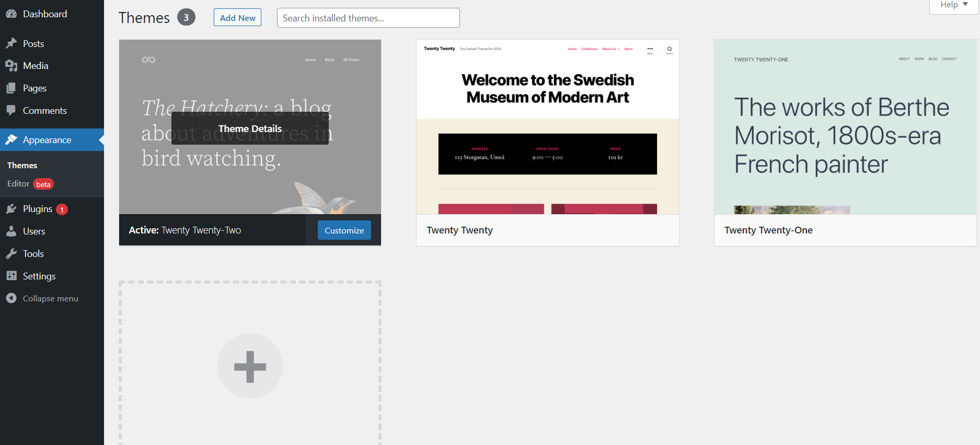Viewport: 980px width, 445px height.
Task: Expand the Help dropdown tab
Action: (953, 5)
